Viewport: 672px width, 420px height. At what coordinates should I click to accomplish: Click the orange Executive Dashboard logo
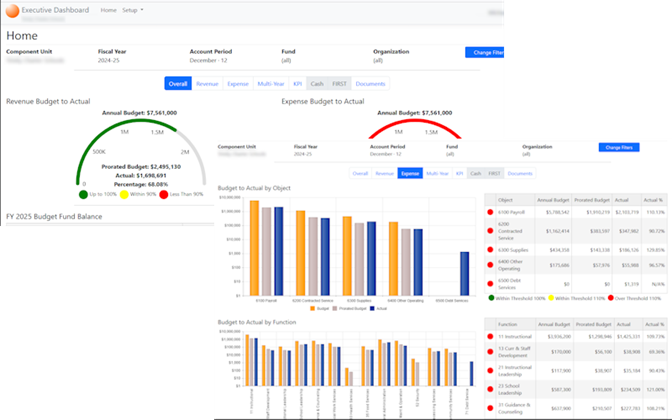(12, 11)
